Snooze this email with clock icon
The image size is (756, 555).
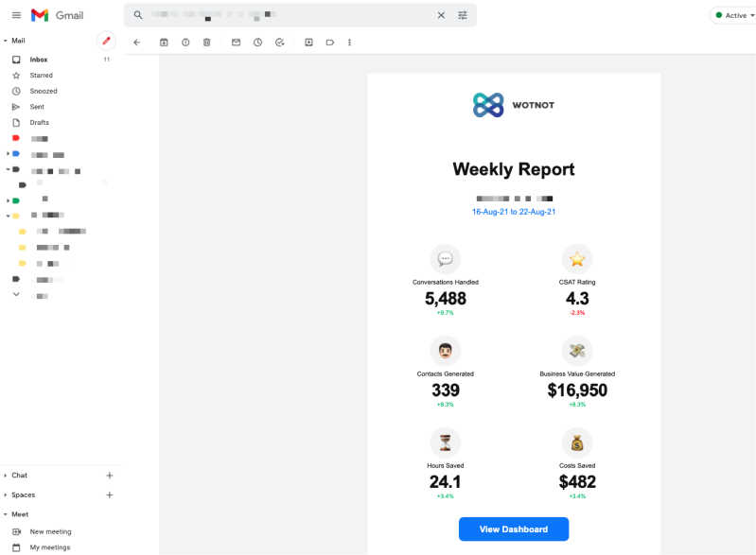258,43
